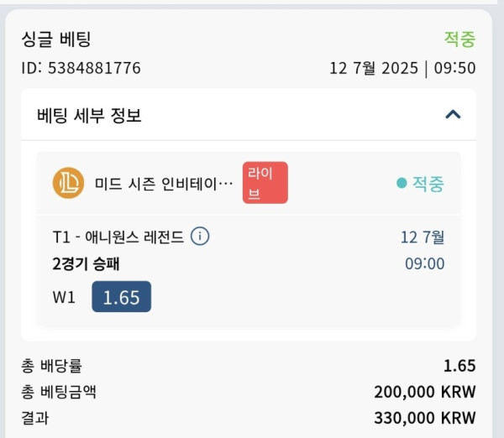
Task: Click the 총 배당률 value 1.65
Action: click(459, 366)
